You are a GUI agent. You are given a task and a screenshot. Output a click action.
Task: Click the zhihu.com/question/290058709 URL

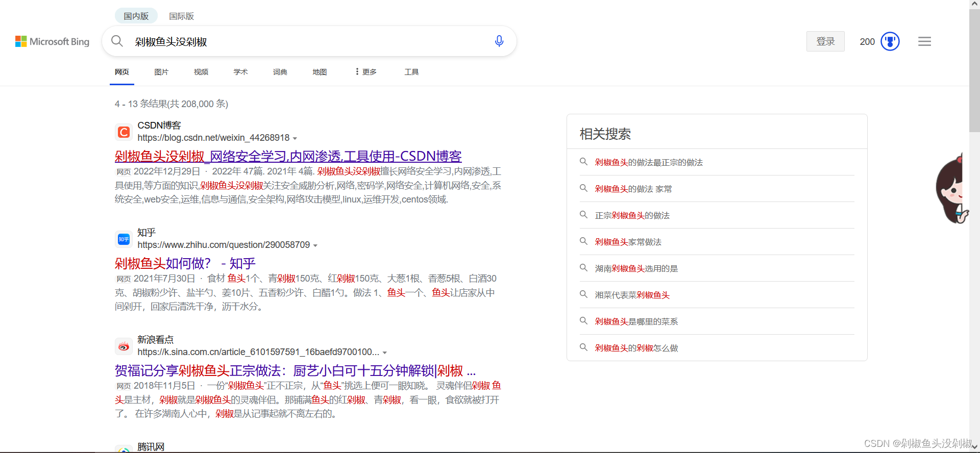224,245
